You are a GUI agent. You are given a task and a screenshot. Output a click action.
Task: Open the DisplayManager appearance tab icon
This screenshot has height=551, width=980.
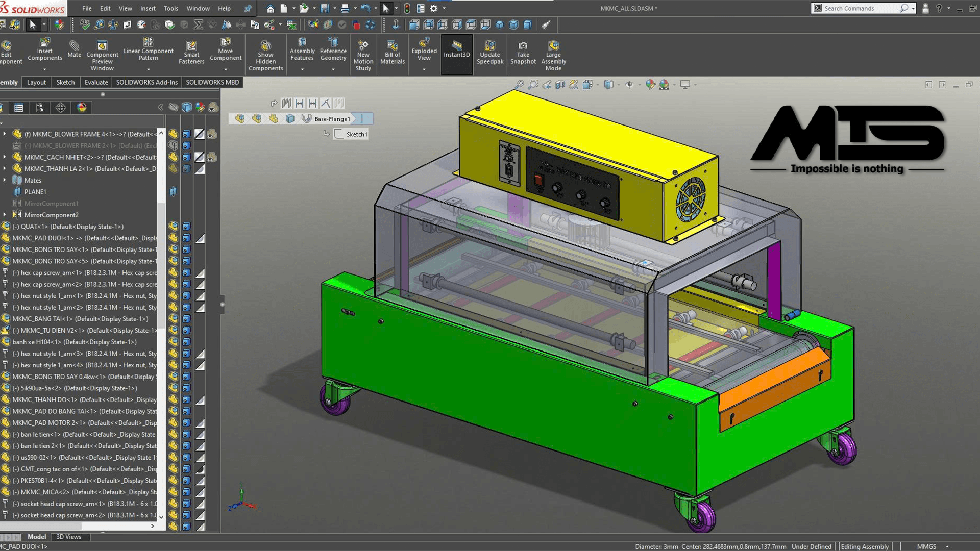pos(82,107)
